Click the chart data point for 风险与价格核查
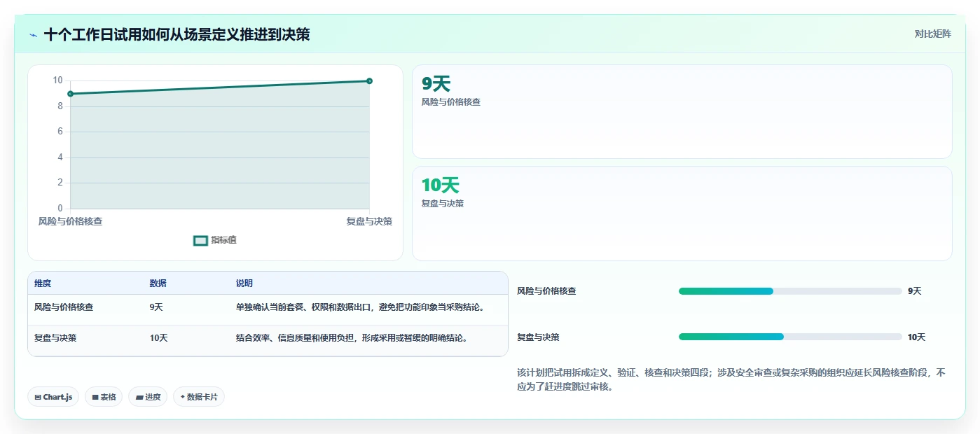Viewport: 980px width, 434px height. (x=70, y=94)
